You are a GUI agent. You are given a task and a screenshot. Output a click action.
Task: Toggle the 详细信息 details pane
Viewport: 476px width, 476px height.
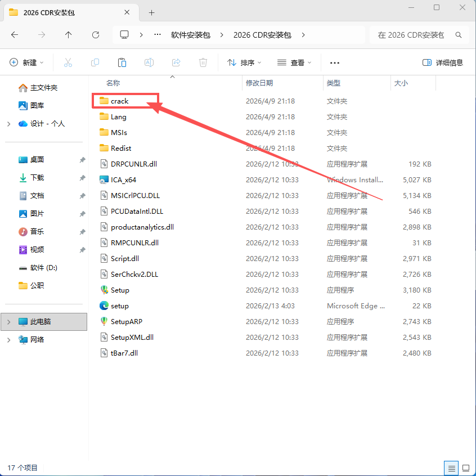(443, 62)
